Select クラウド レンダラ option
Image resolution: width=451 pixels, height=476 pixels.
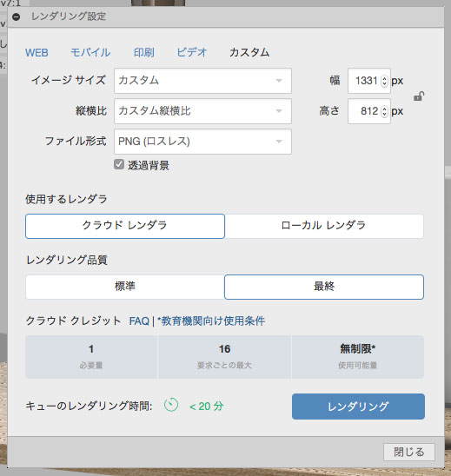[125, 226]
